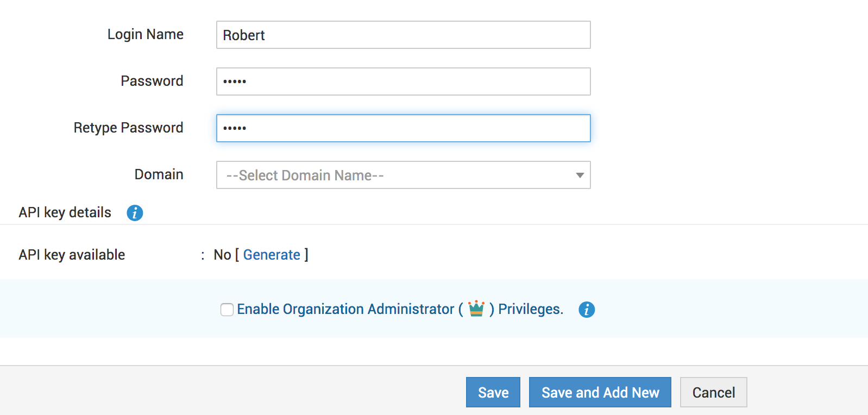Screen dimensions: 868x415
Task: Expand the Domain dropdown arrow
Action: pyautogui.click(x=580, y=175)
